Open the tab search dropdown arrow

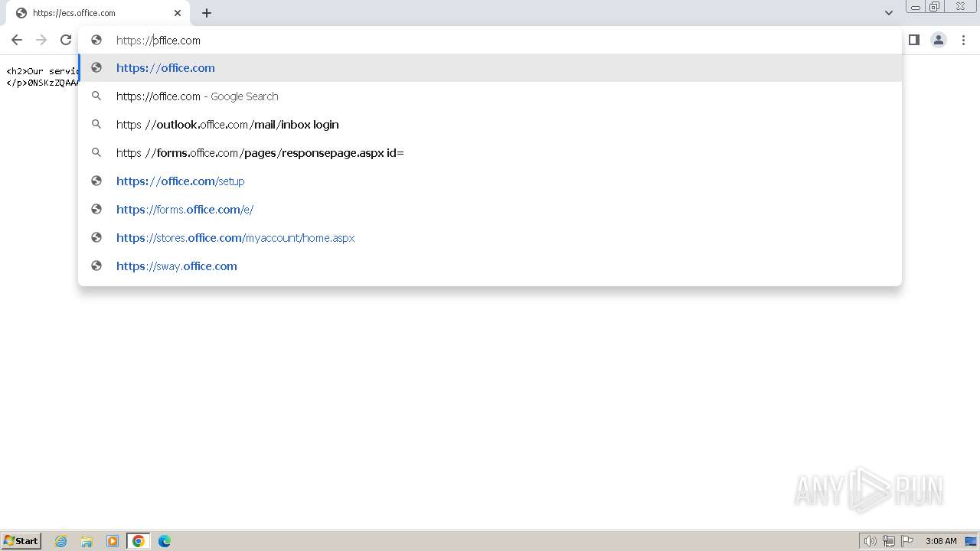click(889, 12)
